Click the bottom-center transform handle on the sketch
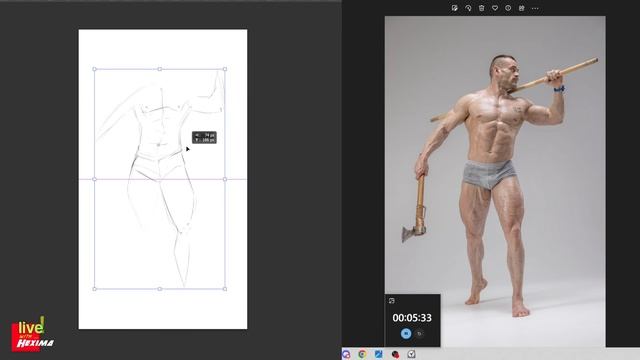 click(160, 289)
